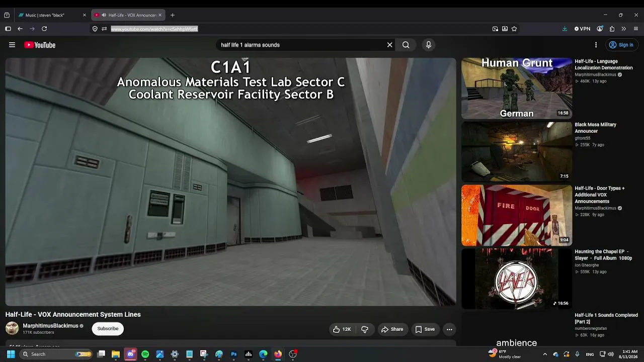Image resolution: width=644 pixels, height=362 pixels.
Task: Mute the audio on the Half-Life tab
Action: [104, 15]
